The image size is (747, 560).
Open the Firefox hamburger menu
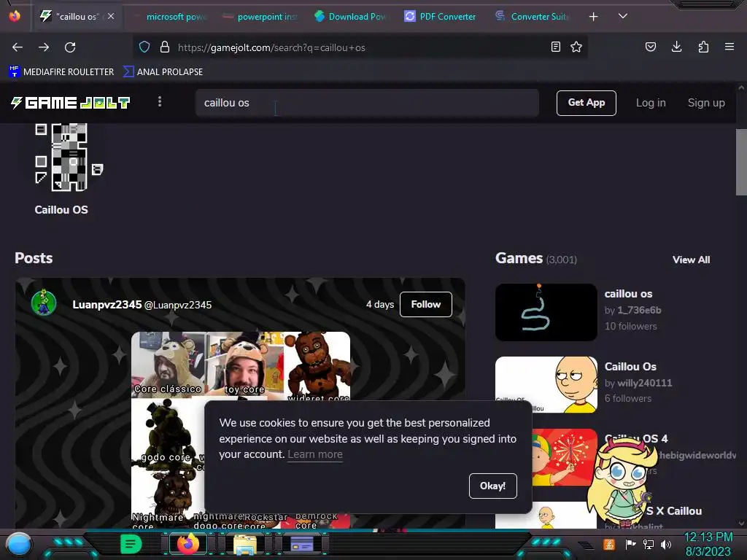pos(729,47)
